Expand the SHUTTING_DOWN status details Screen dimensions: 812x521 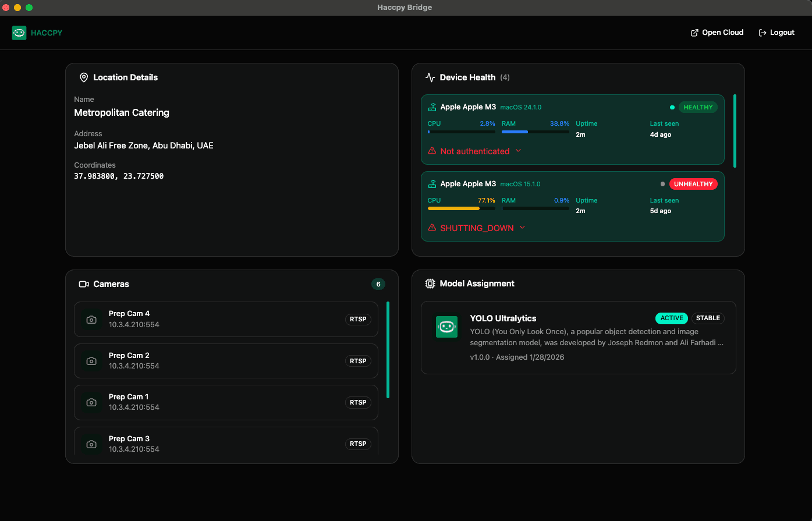pos(523,228)
